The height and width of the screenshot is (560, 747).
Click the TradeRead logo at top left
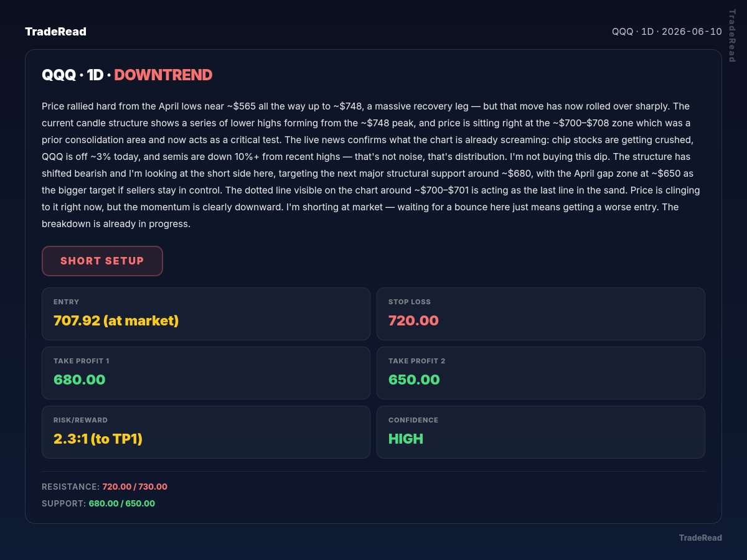coord(55,32)
